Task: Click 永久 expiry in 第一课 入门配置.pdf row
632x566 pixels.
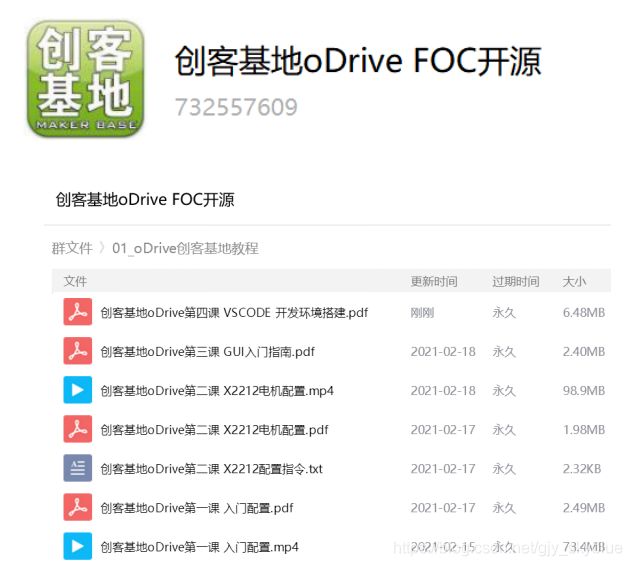Action: (504, 508)
